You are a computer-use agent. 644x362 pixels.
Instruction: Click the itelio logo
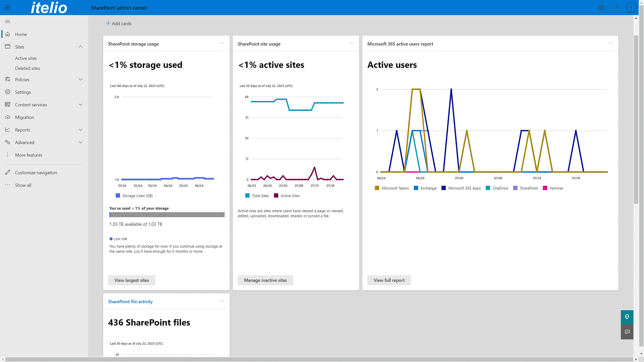tap(49, 8)
